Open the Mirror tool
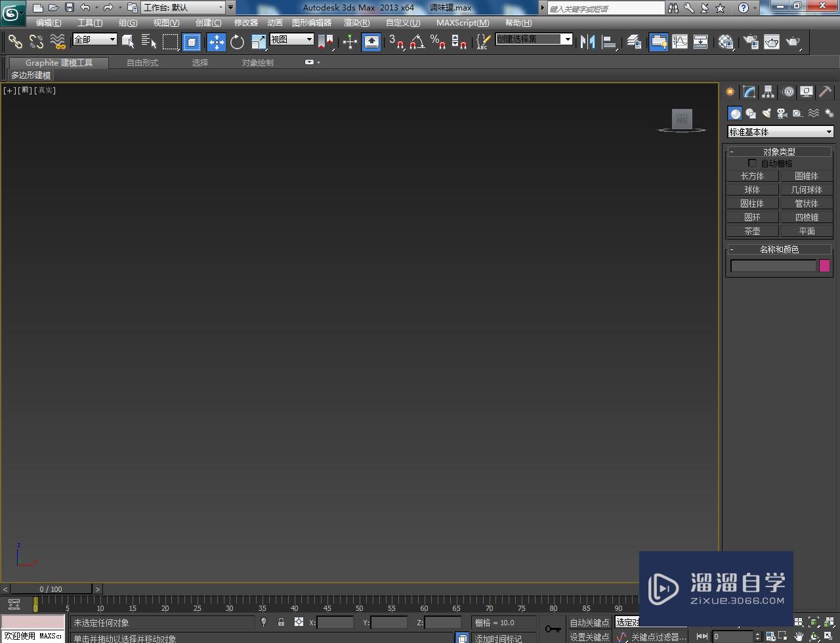The width and height of the screenshot is (840, 643). [x=588, y=42]
